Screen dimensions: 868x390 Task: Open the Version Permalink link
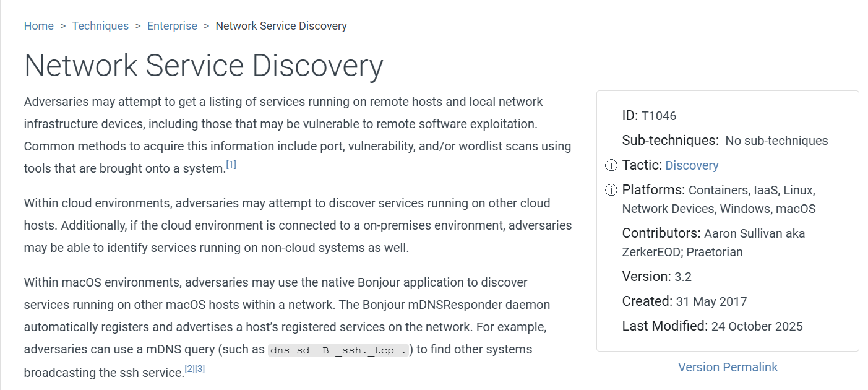click(728, 367)
